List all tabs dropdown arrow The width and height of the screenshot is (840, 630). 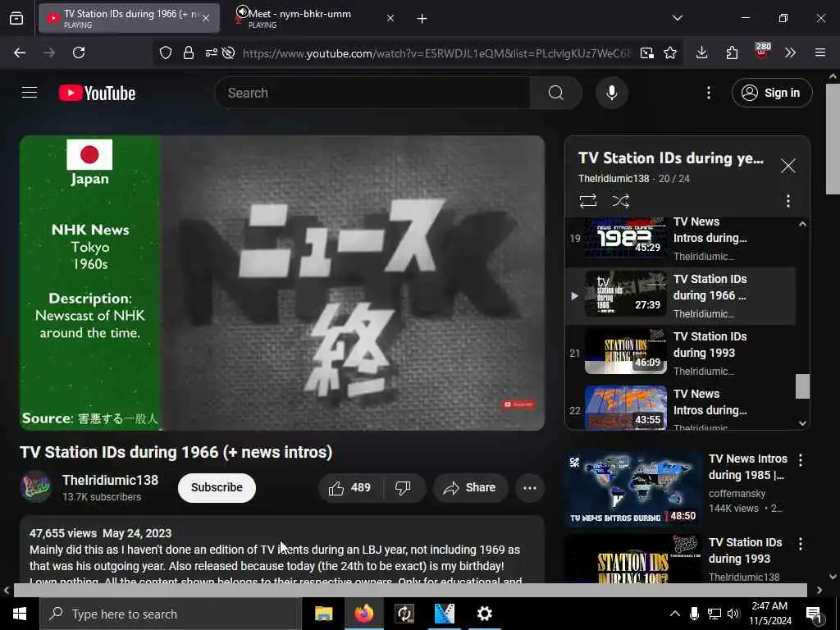[x=678, y=18]
